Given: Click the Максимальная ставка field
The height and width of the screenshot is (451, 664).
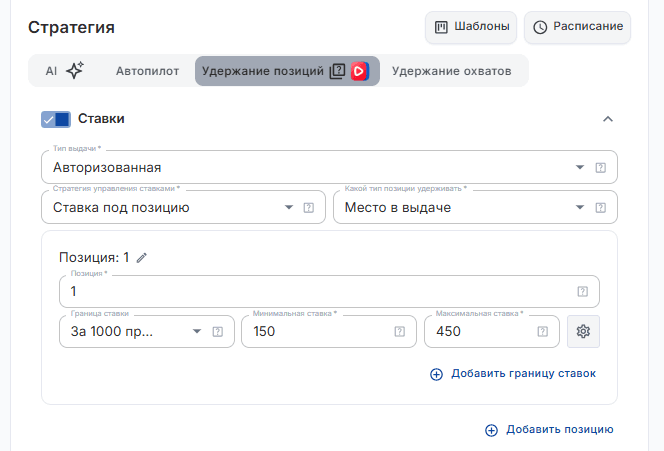Looking at the screenshot, I should click(492, 331).
